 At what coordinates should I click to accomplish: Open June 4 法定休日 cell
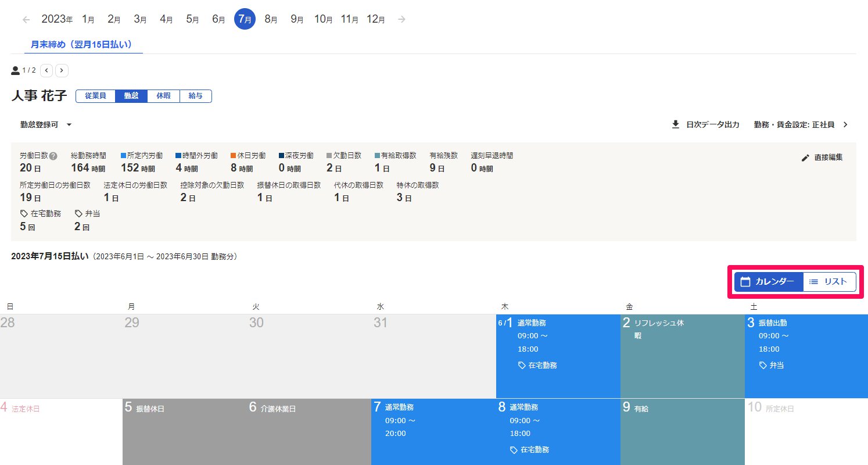[x=61, y=432]
